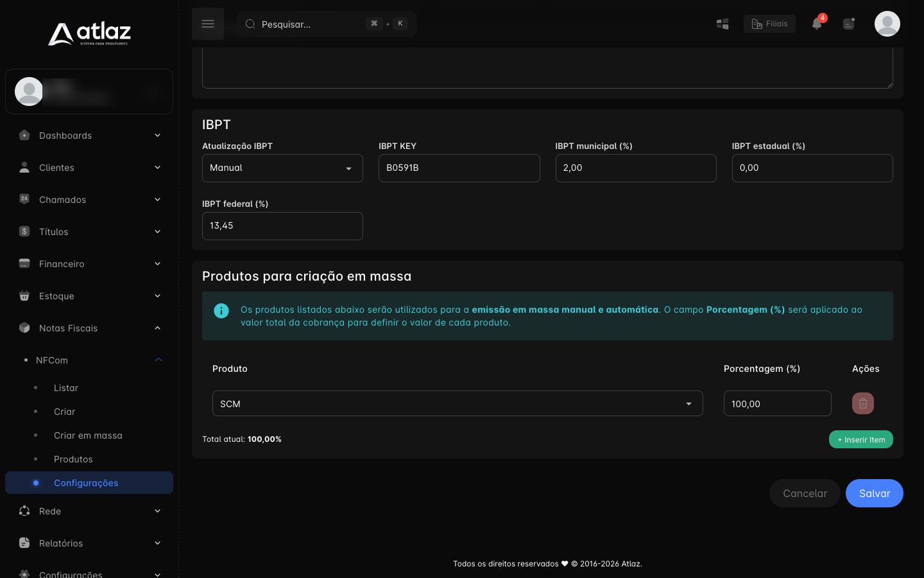Click the search magnifier icon

point(250,24)
